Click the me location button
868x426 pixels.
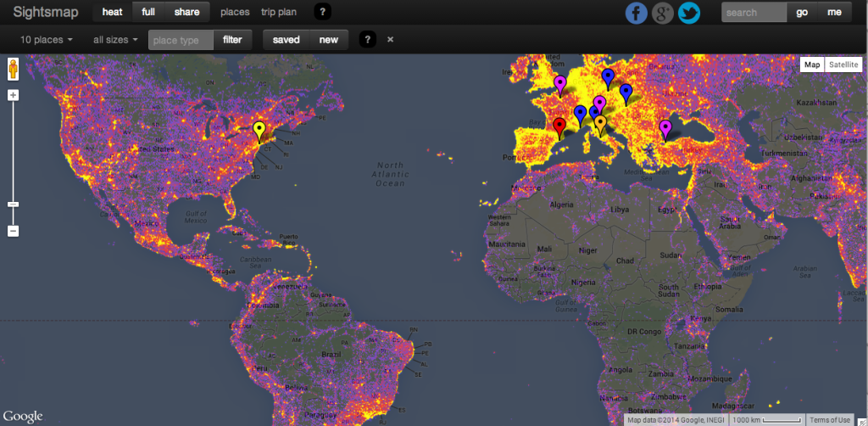(834, 12)
